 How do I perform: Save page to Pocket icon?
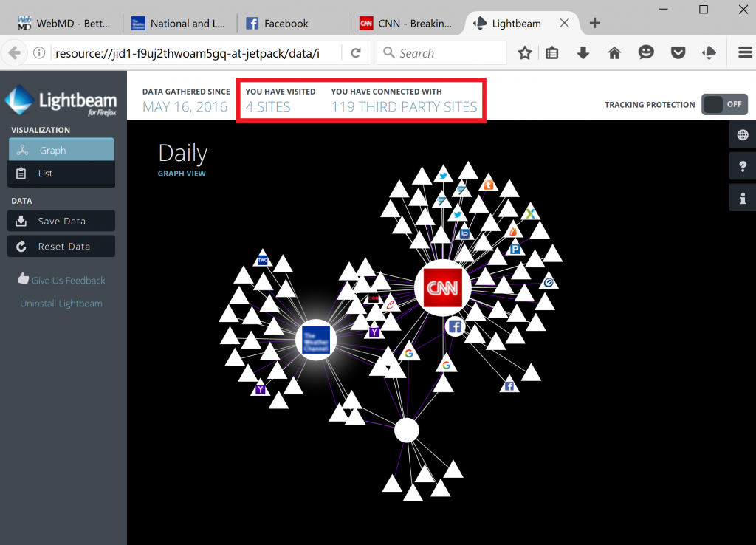[678, 52]
